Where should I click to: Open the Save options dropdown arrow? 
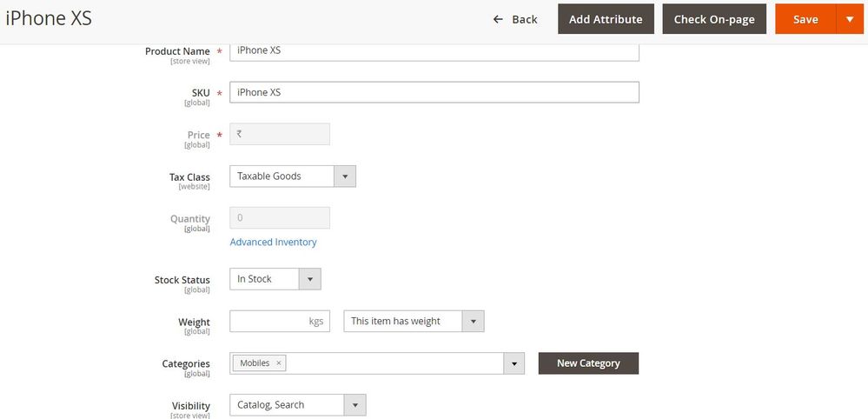(x=849, y=19)
